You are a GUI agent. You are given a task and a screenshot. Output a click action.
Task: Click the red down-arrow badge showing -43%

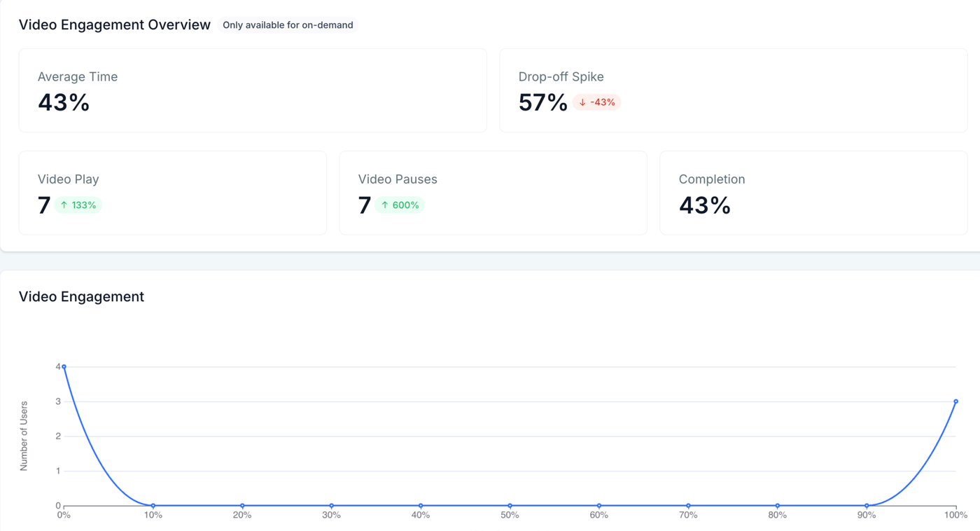[597, 102]
